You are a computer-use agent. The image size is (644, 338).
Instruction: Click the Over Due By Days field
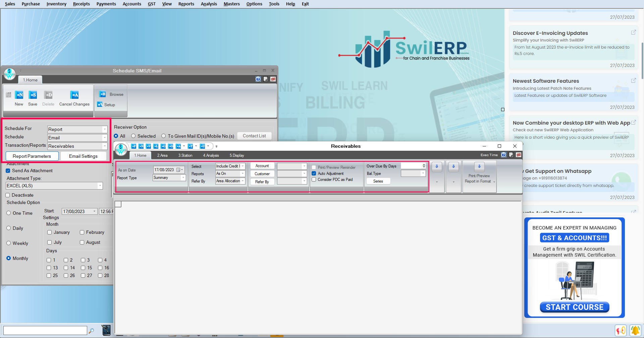(413, 166)
